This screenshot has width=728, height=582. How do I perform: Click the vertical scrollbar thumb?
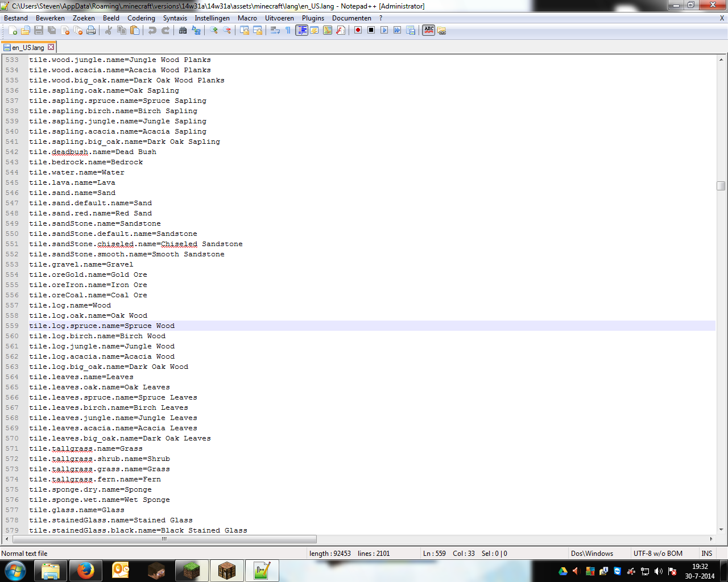721,186
